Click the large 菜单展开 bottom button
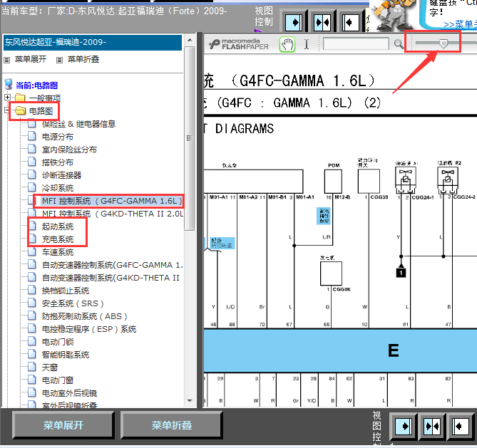The image size is (477, 448). pyautogui.click(x=63, y=425)
